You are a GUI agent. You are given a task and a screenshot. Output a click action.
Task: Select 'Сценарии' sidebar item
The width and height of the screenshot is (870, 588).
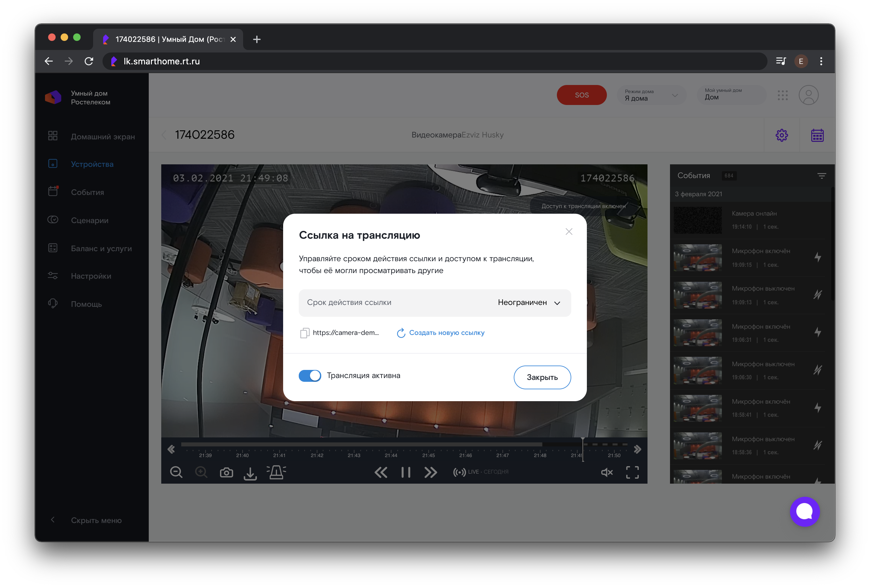[89, 221]
